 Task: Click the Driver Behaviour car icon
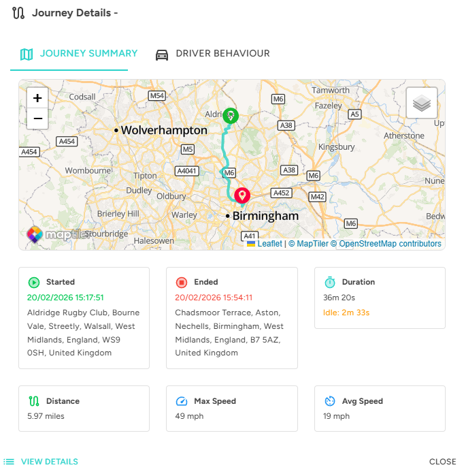162,55
